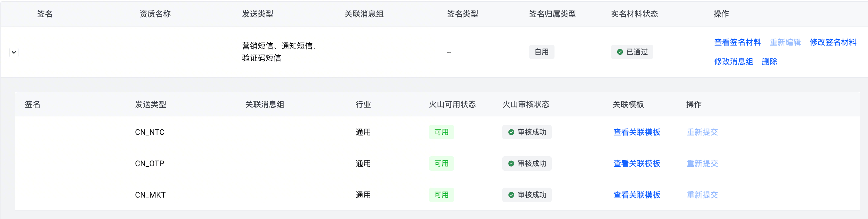Click 重新提交 in CN_NTC row
This screenshot has height=219, width=868.
(702, 132)
